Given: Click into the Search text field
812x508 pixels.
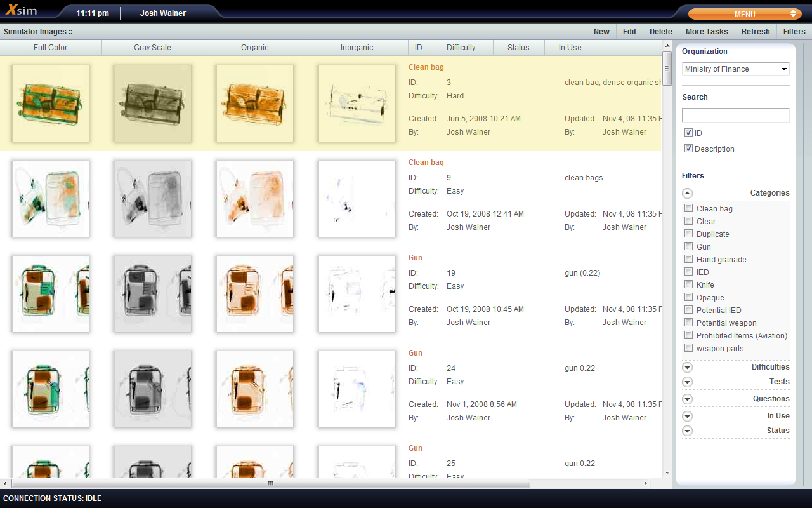Looking at the screenshot, I should pyautogui.click(x=735, y=115).
